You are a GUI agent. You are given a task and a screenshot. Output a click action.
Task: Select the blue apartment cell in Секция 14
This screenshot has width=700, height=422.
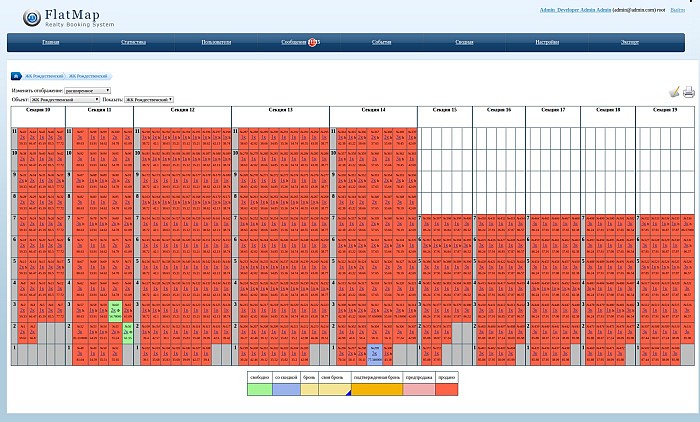pyautogui.click(x=374, y=352)
